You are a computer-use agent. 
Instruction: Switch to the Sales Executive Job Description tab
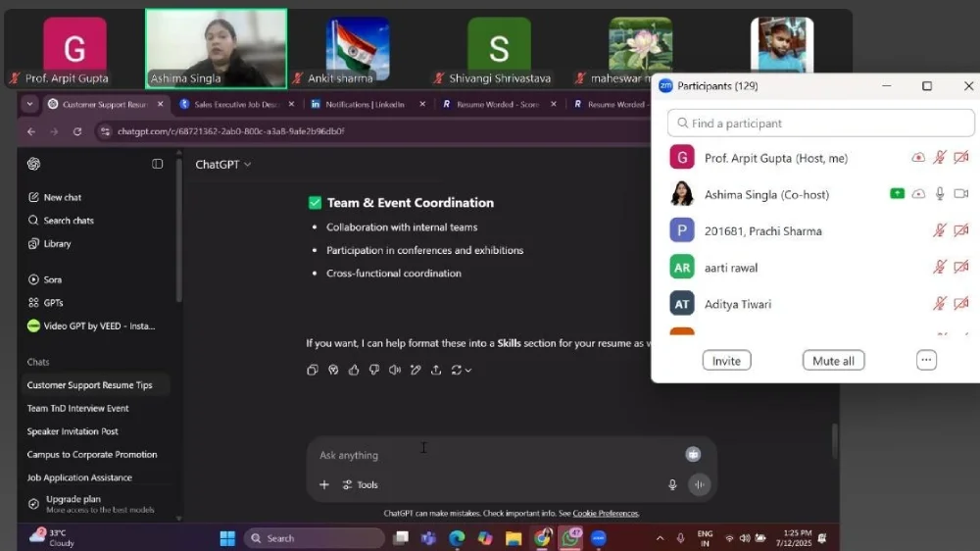pyautogui.click(x=235, y=104)
